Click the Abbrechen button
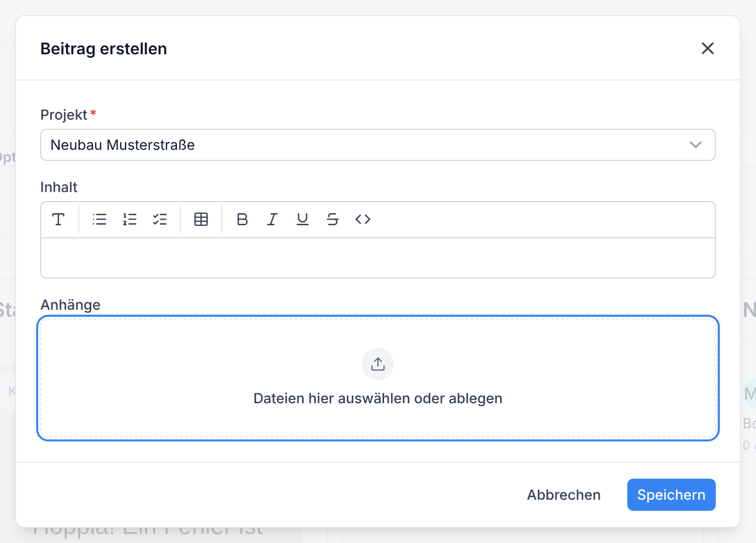The image size is (756, 543). [564, 495]
